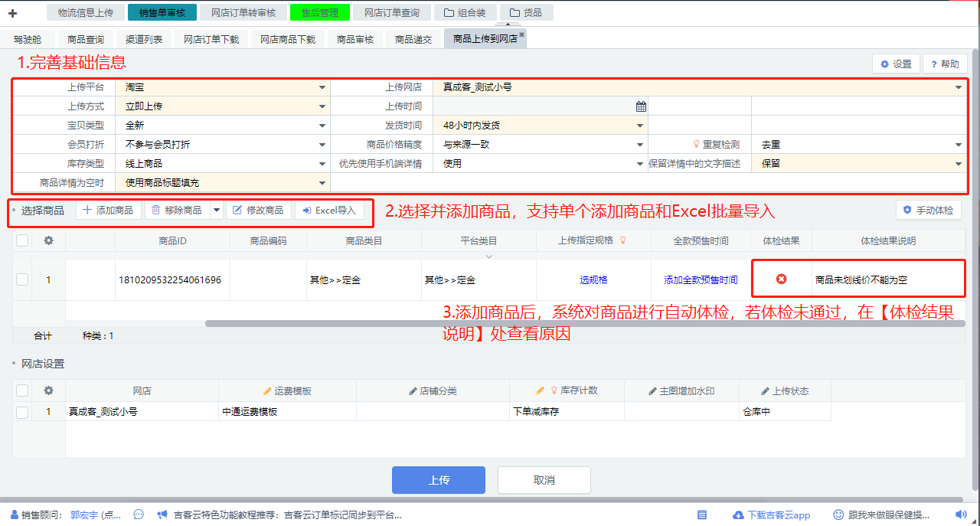The height and width of the screenshot is (526, 980).
Task: Tick the select-all checkbox in product table
Action: (22, 240)
